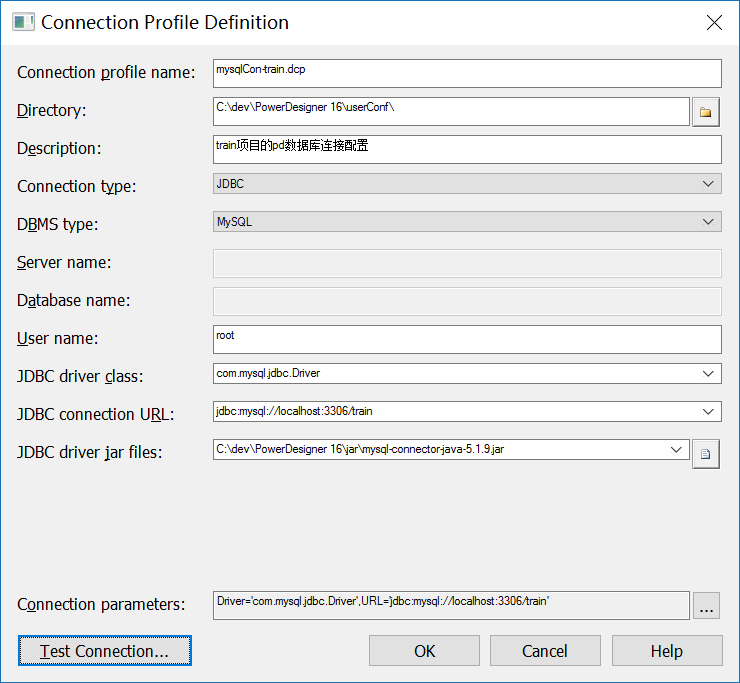Click into the Directory path field
Viewport: 740px width, 683px height.
coord(450,111)
